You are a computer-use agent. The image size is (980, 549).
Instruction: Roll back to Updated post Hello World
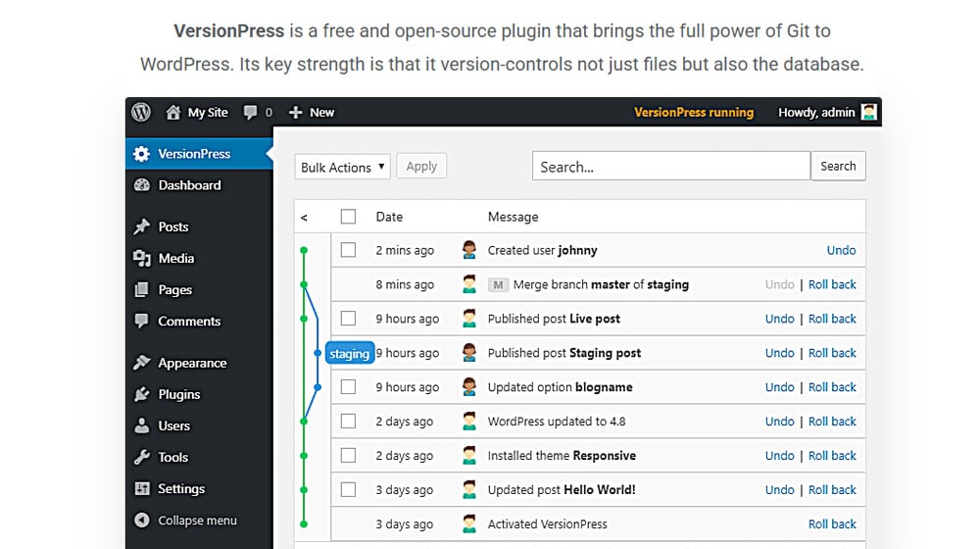(832, 489)
